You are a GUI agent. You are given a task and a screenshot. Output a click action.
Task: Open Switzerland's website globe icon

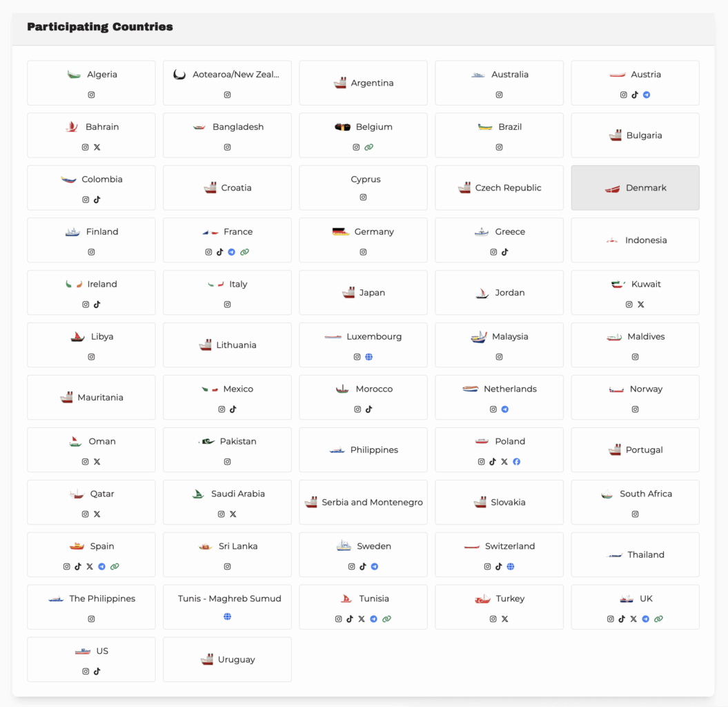[511, 567]
